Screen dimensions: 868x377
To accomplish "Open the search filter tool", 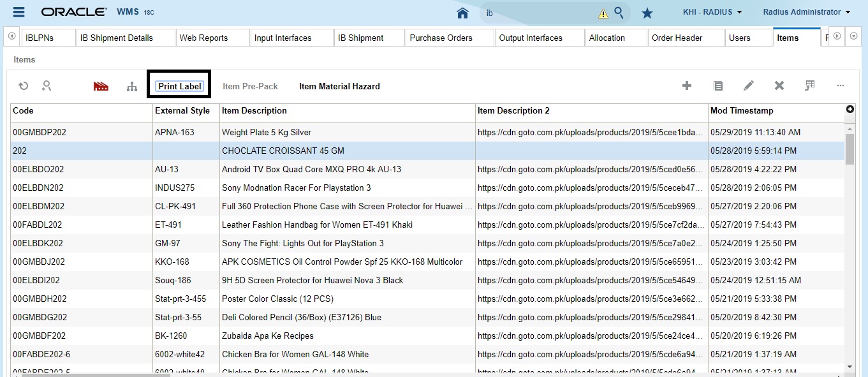I will click(x=46, y=85).
